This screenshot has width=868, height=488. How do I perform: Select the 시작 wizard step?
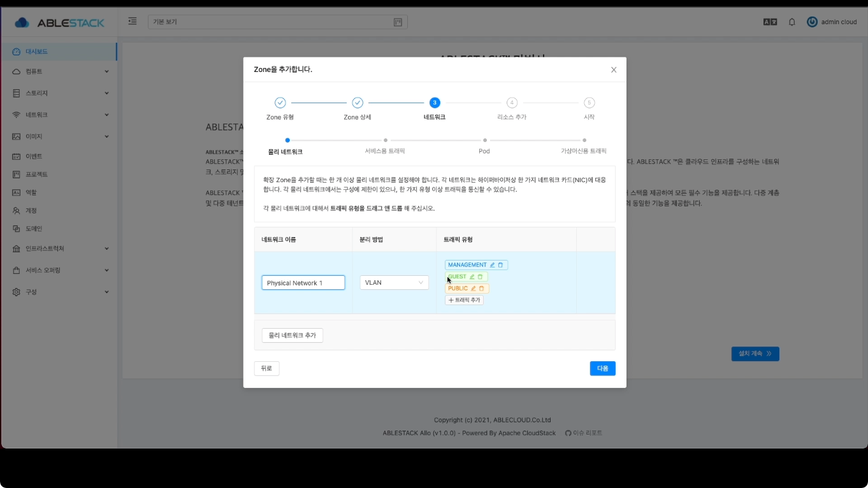point(589,108)
